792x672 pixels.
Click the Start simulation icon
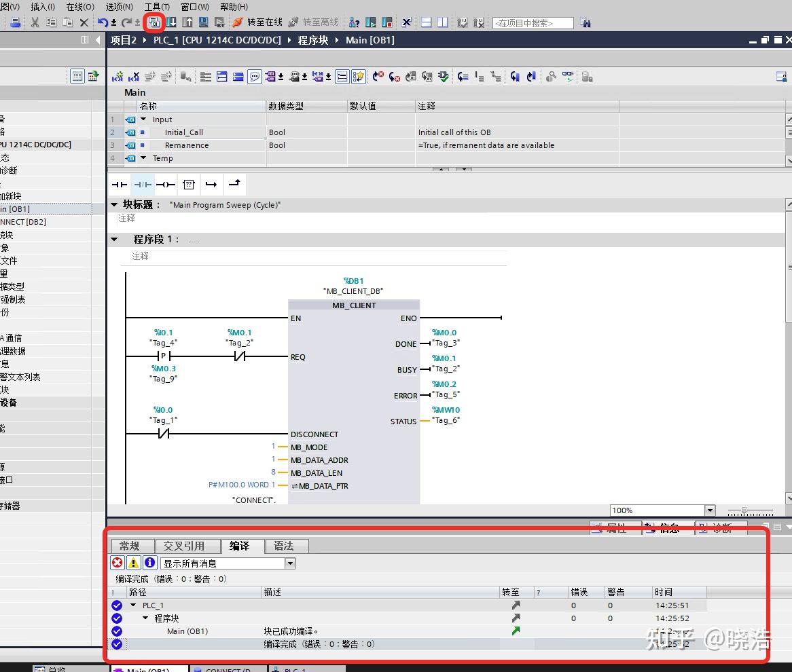204,22
